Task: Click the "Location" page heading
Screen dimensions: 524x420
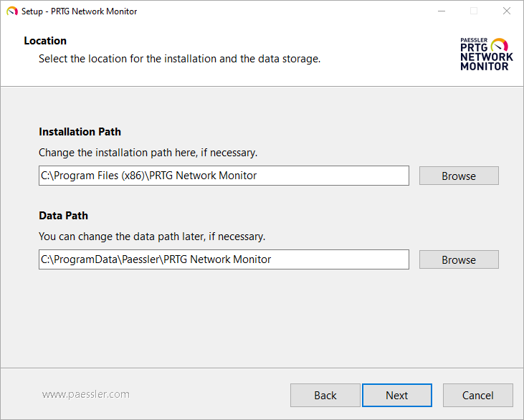Action: click(45, 41)
